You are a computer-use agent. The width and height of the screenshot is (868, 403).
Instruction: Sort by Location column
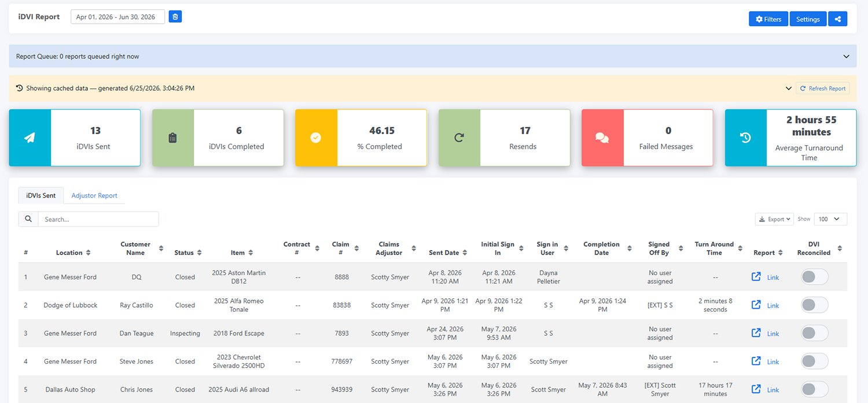tap(88, 253)
